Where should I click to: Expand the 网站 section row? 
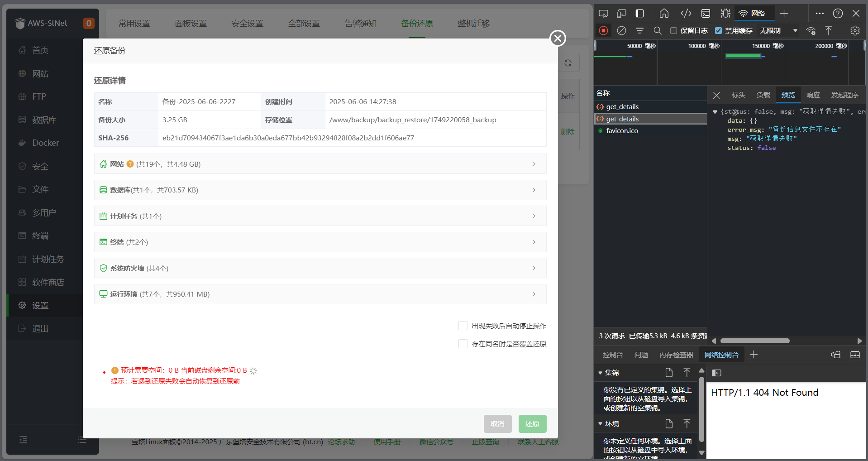pos(320,164)
